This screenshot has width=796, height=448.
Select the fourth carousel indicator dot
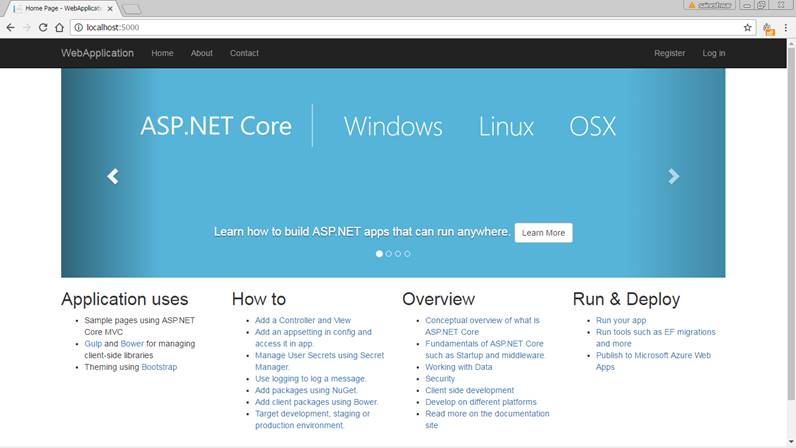[x=407, y=253]
